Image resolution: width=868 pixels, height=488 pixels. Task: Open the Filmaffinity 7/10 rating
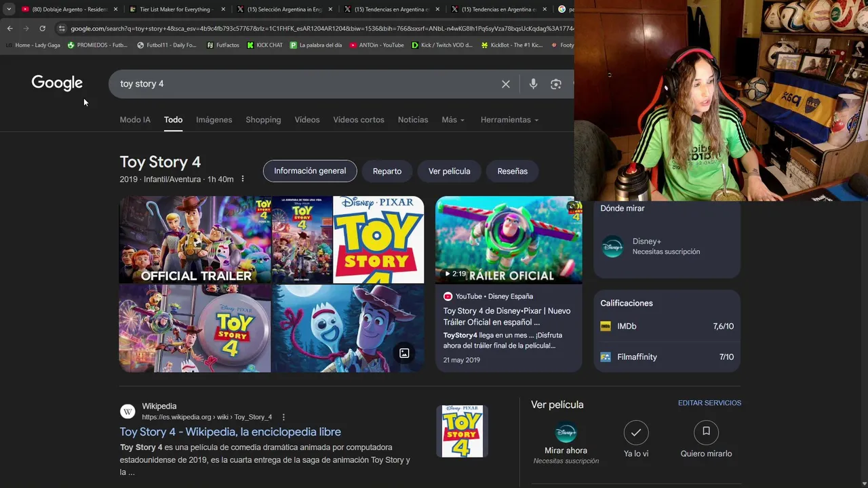click(667, 357)
